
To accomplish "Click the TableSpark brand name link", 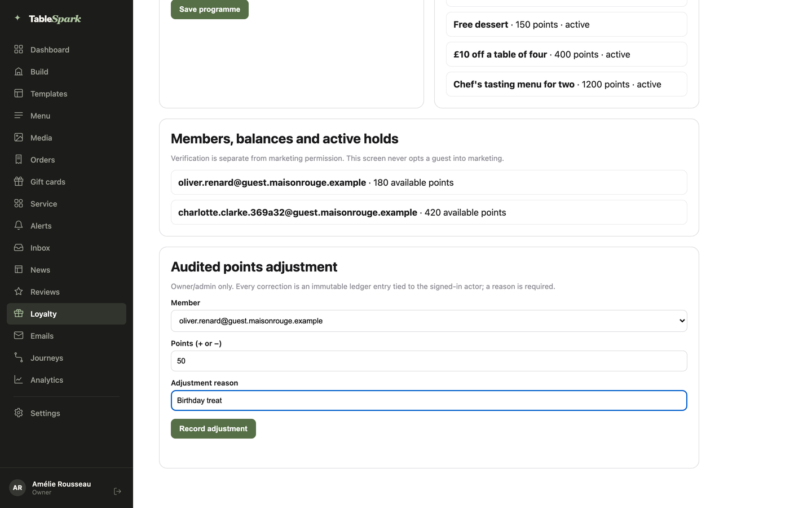I will click(55, 19).
